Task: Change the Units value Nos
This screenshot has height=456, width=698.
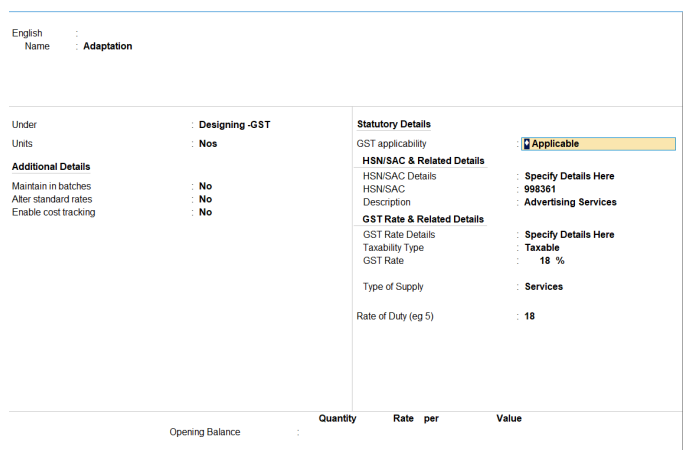Action: (x=208, y=144)
